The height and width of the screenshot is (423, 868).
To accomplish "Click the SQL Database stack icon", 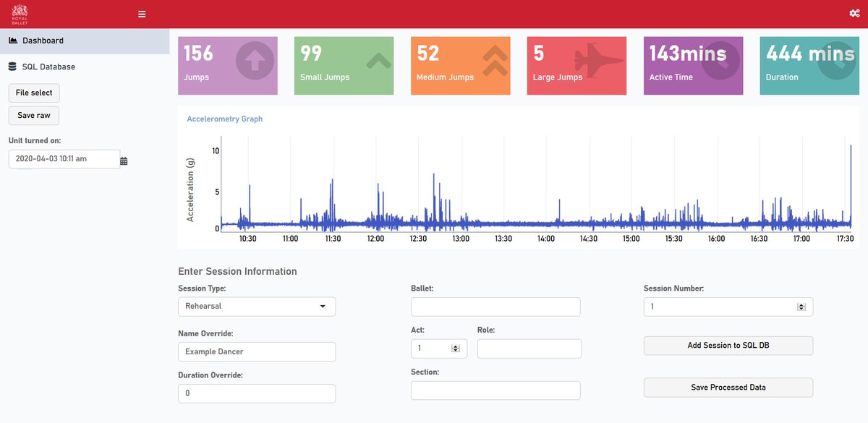I will pos(12,67).
